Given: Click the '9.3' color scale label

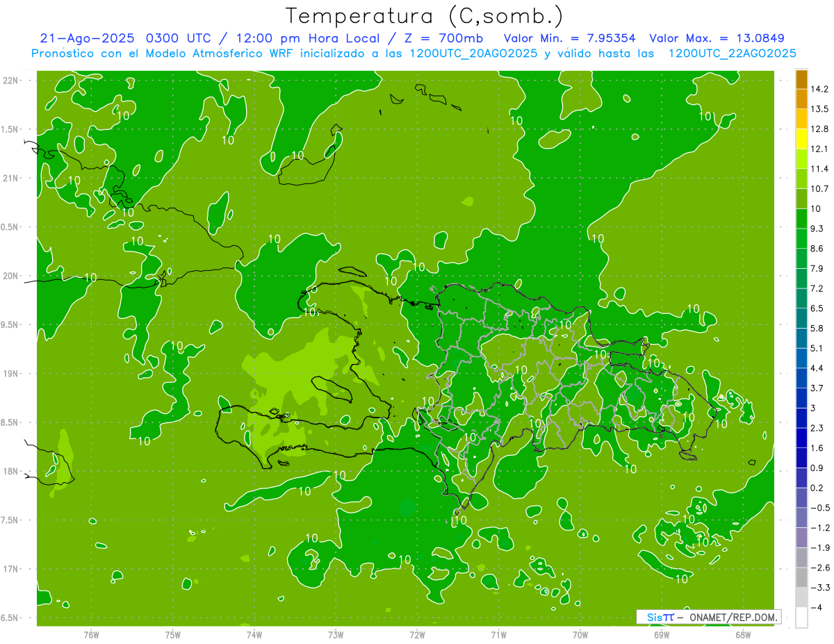Looking at the screenshot, I should 817,229.
